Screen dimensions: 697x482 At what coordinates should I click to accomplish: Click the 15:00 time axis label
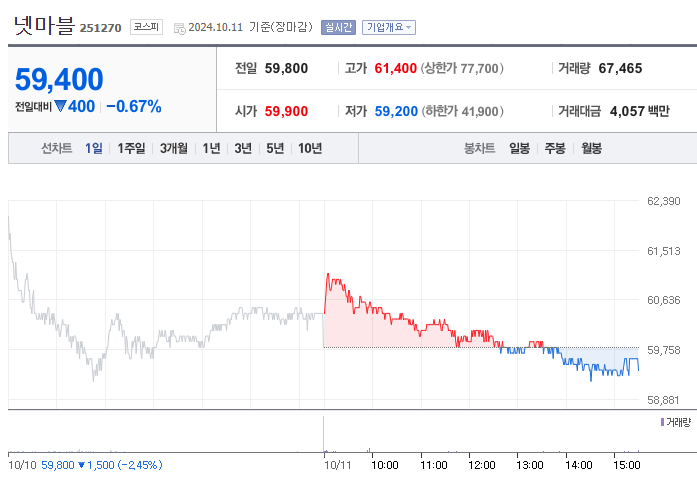[627, 466]
